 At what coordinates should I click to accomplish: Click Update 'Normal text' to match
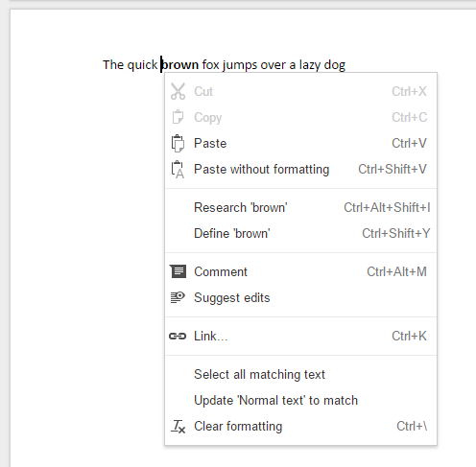(300, 400)
